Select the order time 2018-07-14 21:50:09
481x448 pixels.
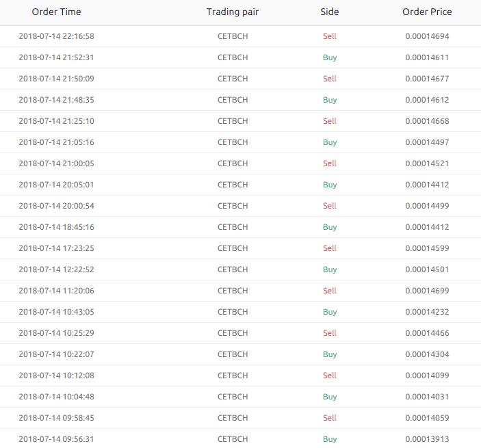pos(56,79)
